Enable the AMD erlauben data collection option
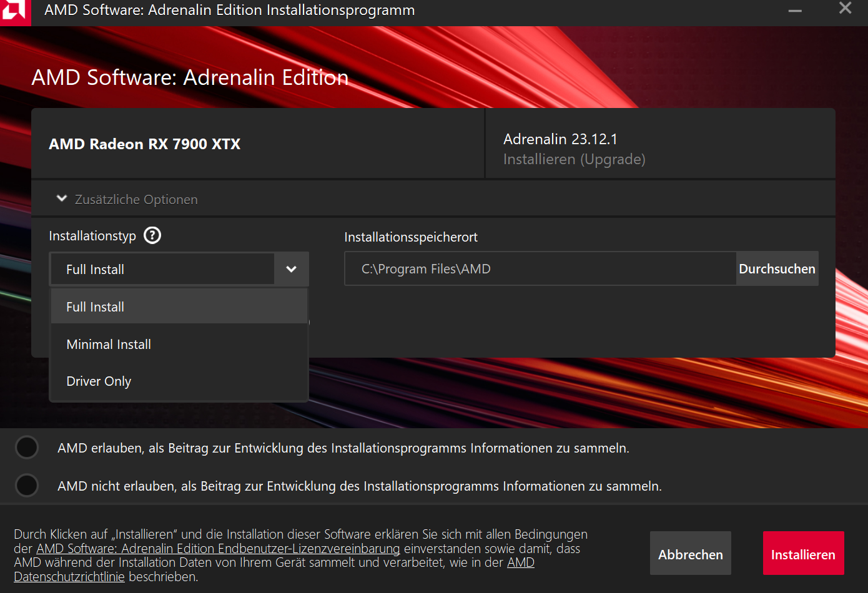The width and height of the screenshot is (868, 593). (26, 447)
